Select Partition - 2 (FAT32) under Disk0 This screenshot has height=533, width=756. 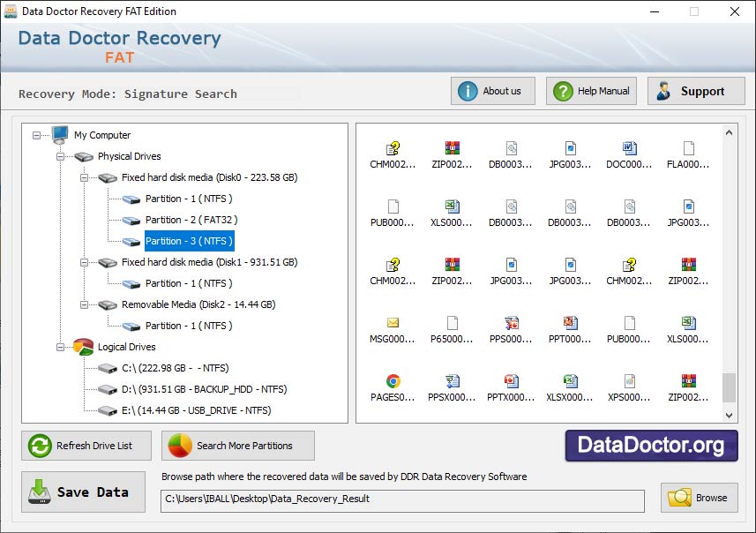[x=190, y=220]
